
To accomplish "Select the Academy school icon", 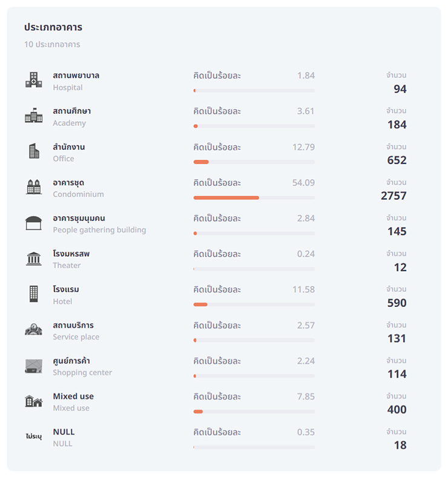I will pyautogui.click(x=33, y=115).
